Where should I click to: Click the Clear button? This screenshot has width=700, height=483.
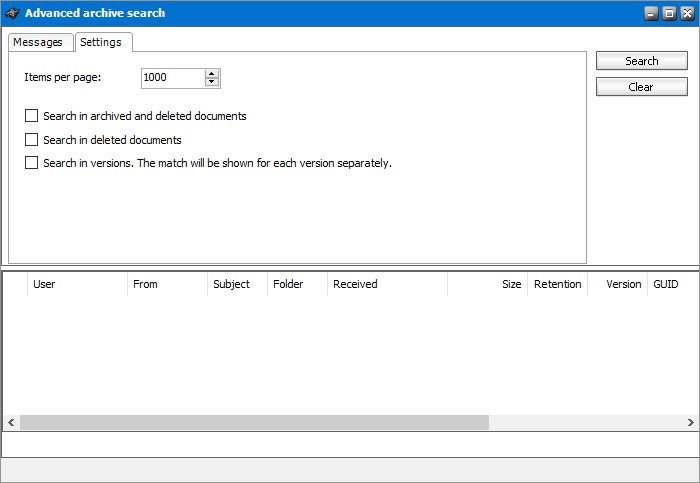642,87
